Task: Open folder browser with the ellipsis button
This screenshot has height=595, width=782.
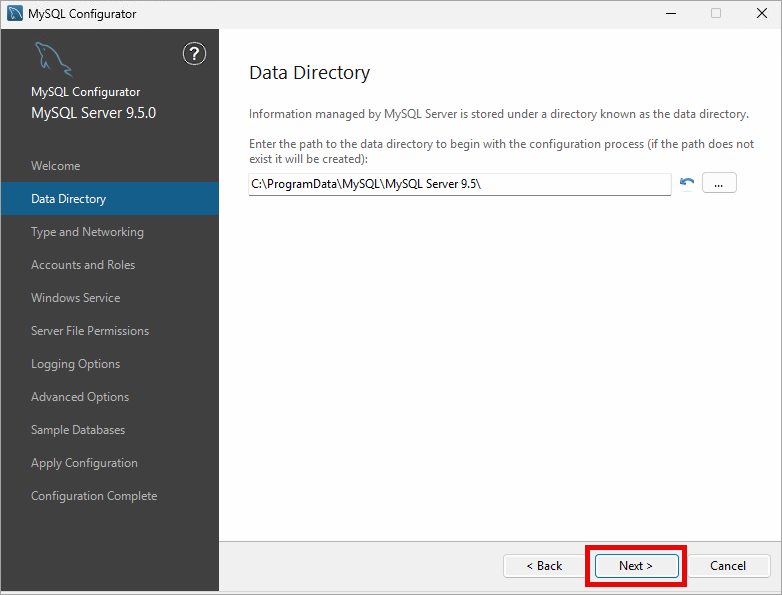Action: (x=719, y=183)
